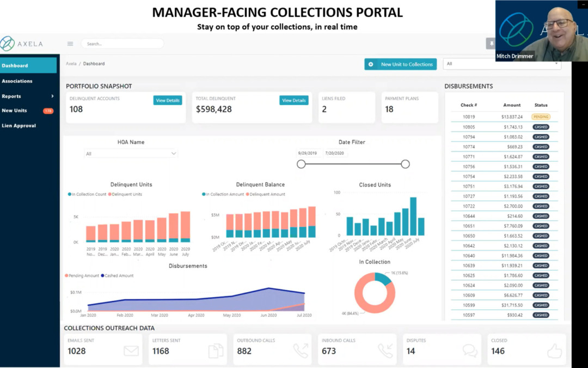Image resolution: width=588 pixels, height=368 pixels.
Task: Open the HOA Name dropdown
Action: click(131, 154)
